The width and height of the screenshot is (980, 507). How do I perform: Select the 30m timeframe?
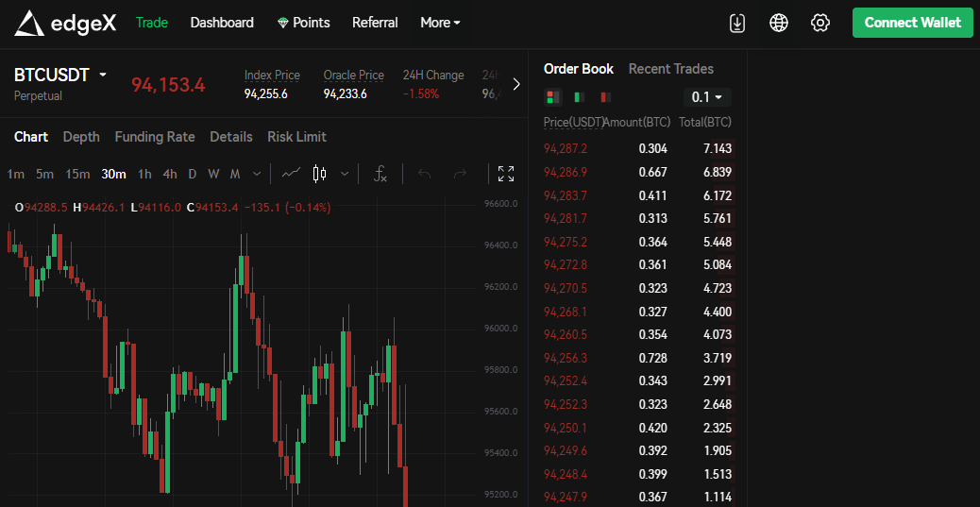113,174
